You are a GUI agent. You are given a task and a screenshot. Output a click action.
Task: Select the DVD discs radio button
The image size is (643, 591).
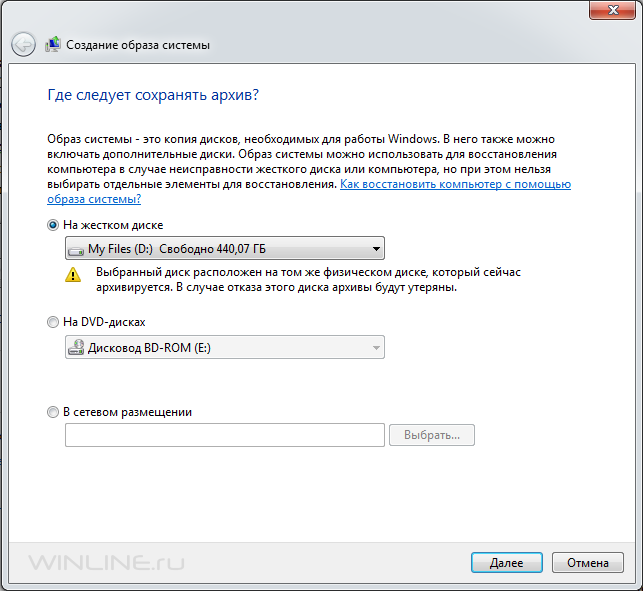click(x=53, y=322)
